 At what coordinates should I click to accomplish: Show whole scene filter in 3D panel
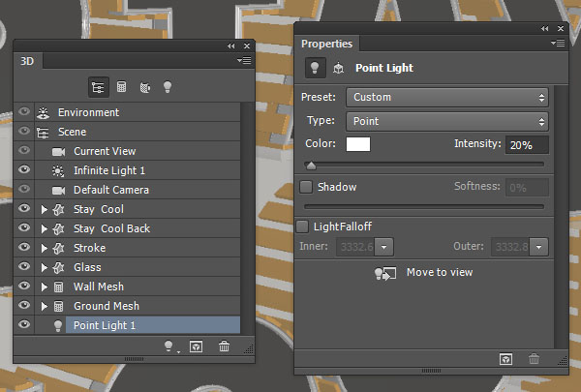tap(98, 86)
